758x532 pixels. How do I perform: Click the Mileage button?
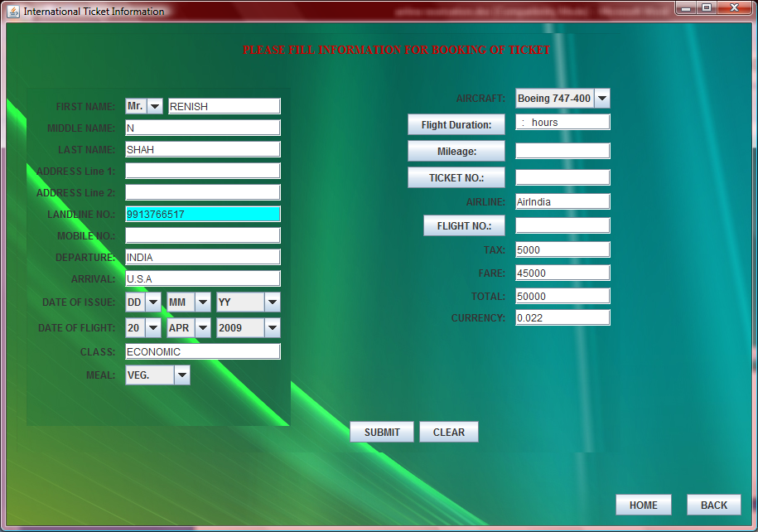[456, 152]
